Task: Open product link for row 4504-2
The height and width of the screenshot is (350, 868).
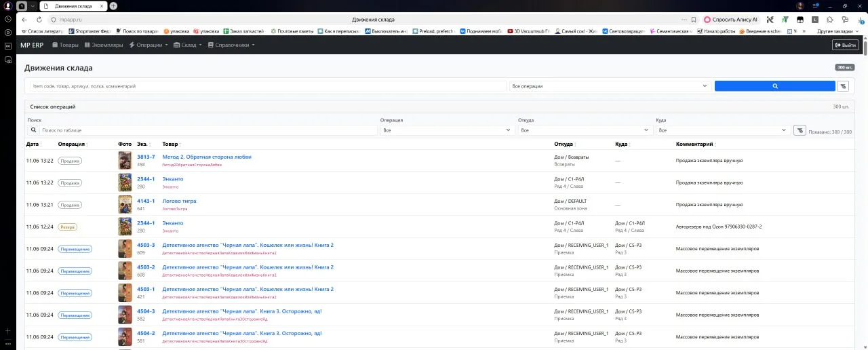Action: [242, 333]
